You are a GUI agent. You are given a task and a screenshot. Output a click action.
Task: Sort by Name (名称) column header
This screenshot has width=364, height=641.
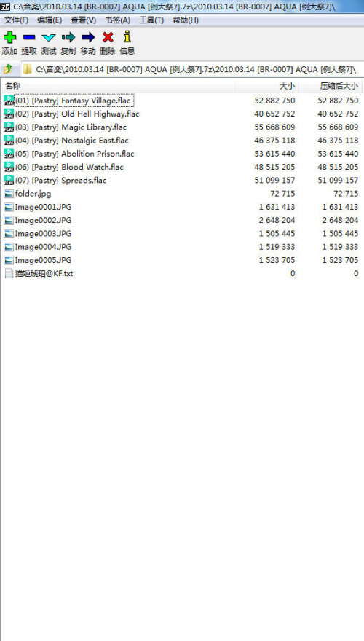point(118,86)
